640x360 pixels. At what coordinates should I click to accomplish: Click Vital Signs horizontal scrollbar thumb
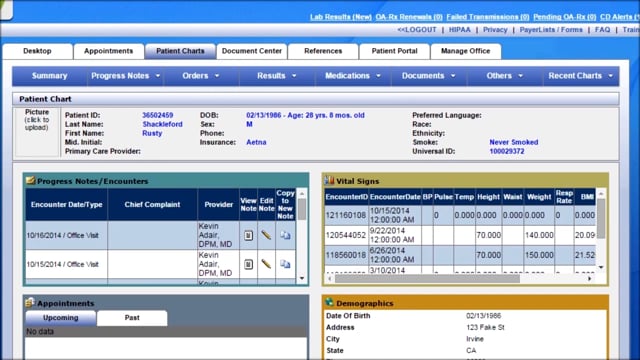[x=427, y=278]
